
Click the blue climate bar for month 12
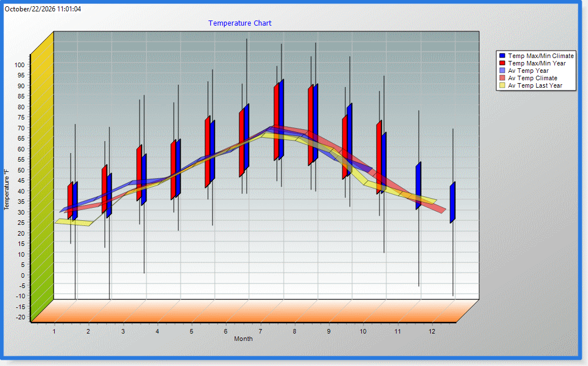pos(452,202)
